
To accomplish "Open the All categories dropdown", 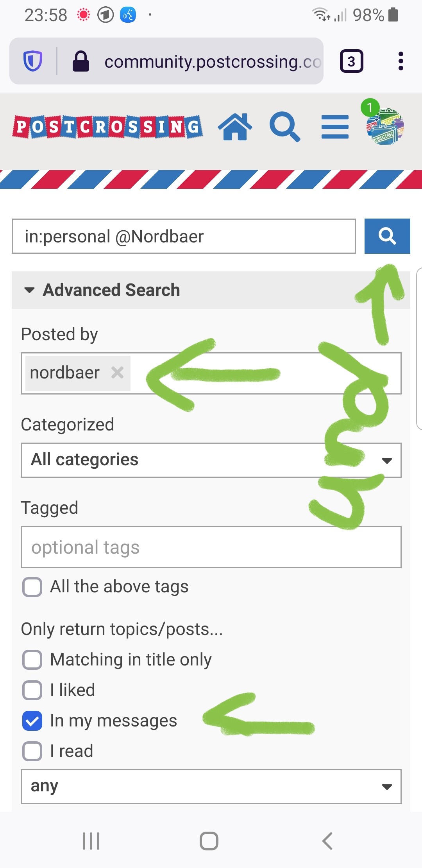I will [x=211, y=460].
